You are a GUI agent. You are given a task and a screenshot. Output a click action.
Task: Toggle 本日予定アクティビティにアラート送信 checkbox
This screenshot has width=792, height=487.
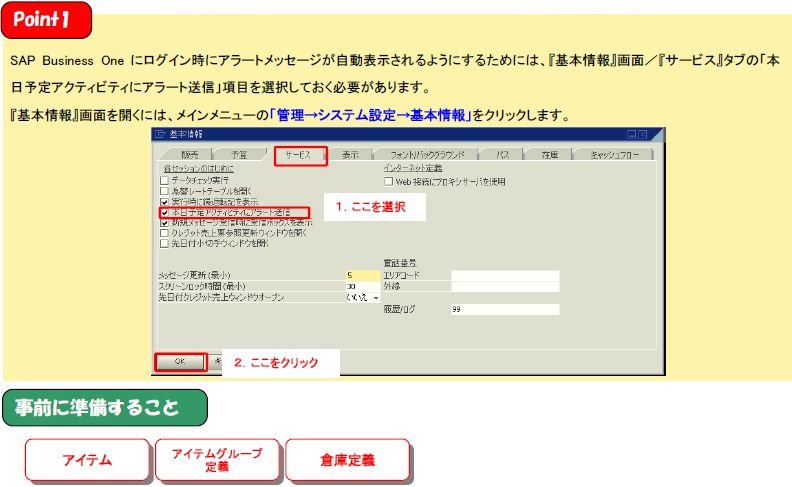[164, 212]
